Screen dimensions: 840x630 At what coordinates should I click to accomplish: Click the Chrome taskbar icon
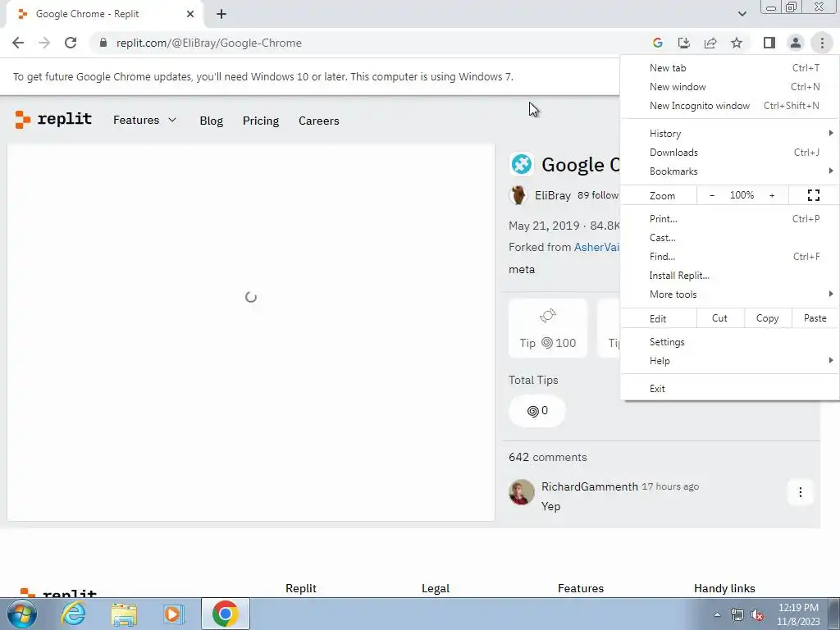225,614
